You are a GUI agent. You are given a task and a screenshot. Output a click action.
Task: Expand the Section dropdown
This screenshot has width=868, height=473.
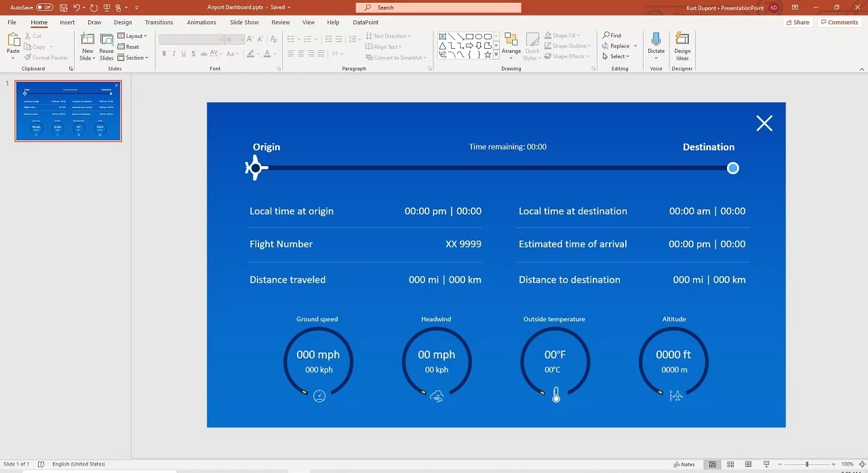(x=133, y=58)
